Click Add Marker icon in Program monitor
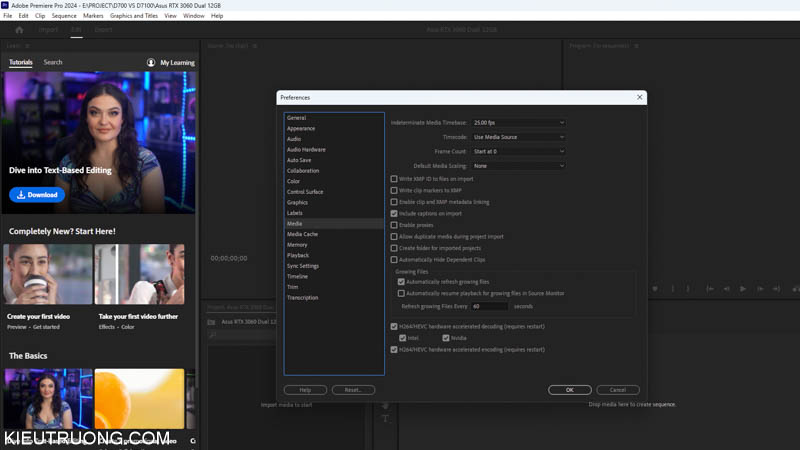The height and width of the screenshot is (450, 800). point(655,289)
